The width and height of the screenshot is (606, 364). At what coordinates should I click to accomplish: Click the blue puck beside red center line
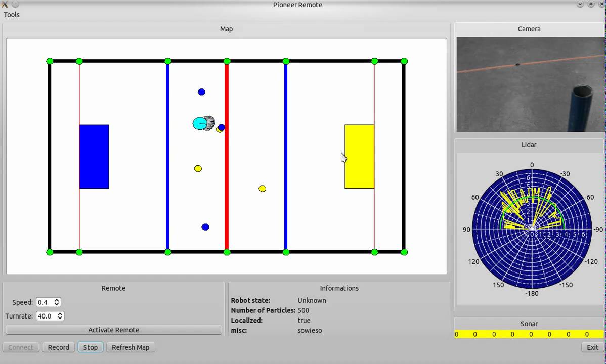[x=222, y=127]
